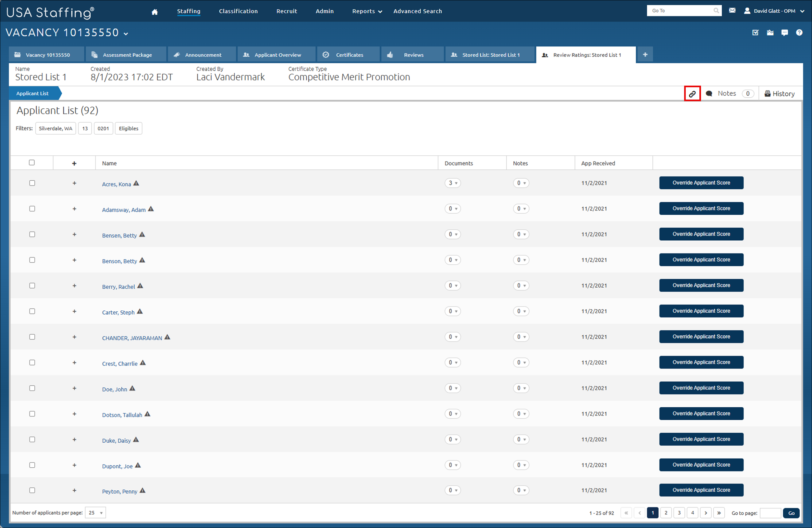
Task: Click the Silverdale, WA filter chip
Action: coord(55,128)
